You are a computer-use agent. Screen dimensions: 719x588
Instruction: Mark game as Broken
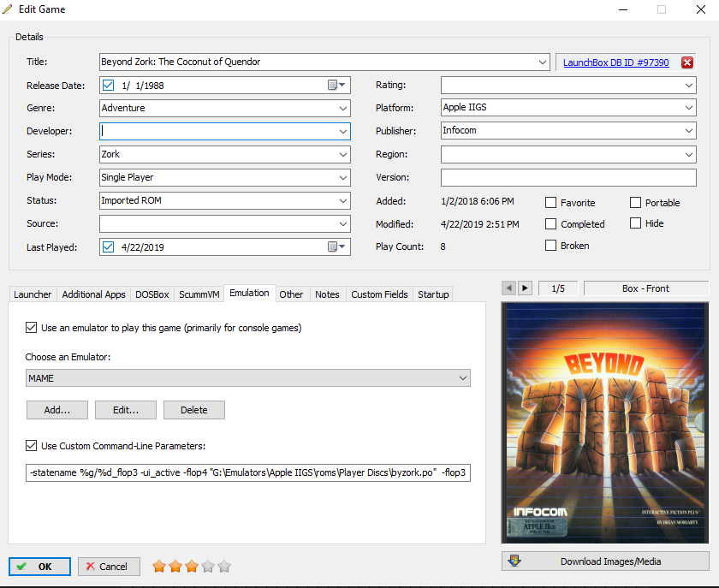coord(550,246)
